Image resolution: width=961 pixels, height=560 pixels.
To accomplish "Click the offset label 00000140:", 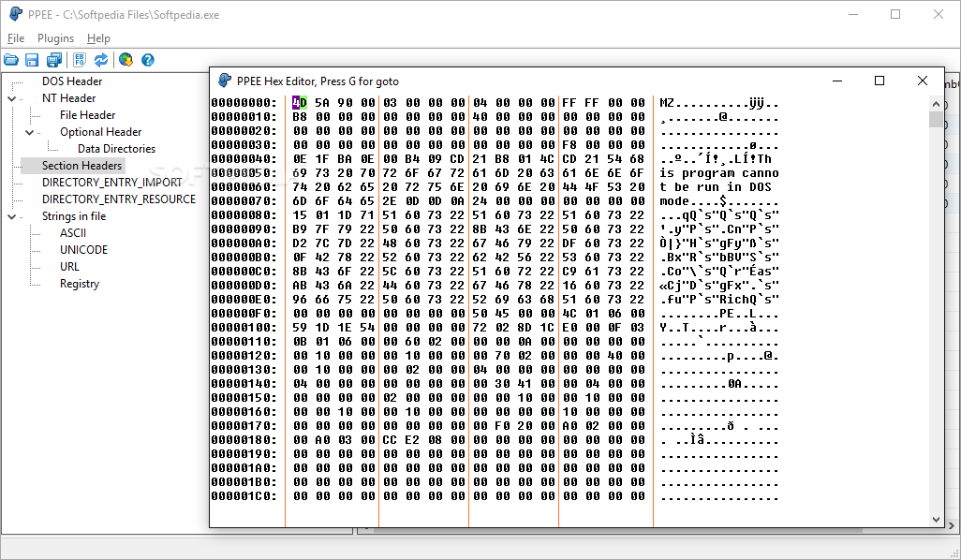I will point(244,384).
